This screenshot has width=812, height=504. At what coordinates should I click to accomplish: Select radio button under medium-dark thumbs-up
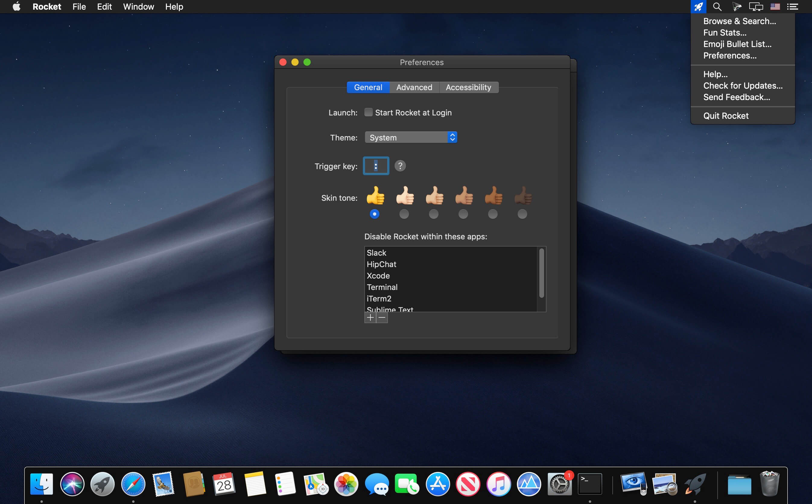click(x=493, y=214)
